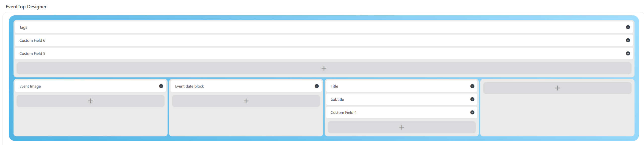Add a field to the empty fourth column
The image size is (644, 145).
[x=557, y=88]
